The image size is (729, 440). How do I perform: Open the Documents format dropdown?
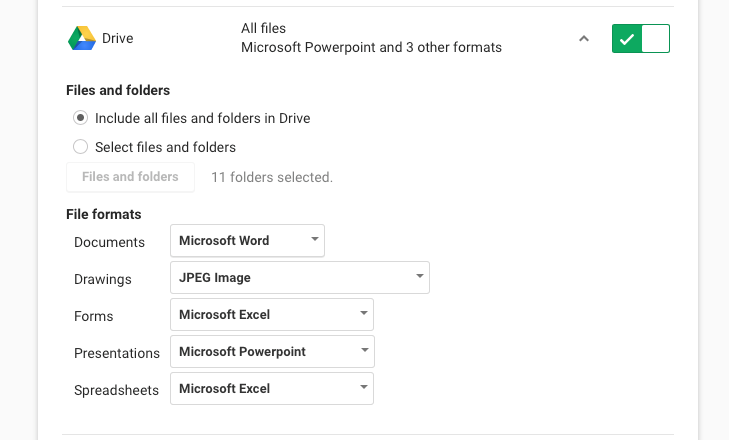(247, 240)
